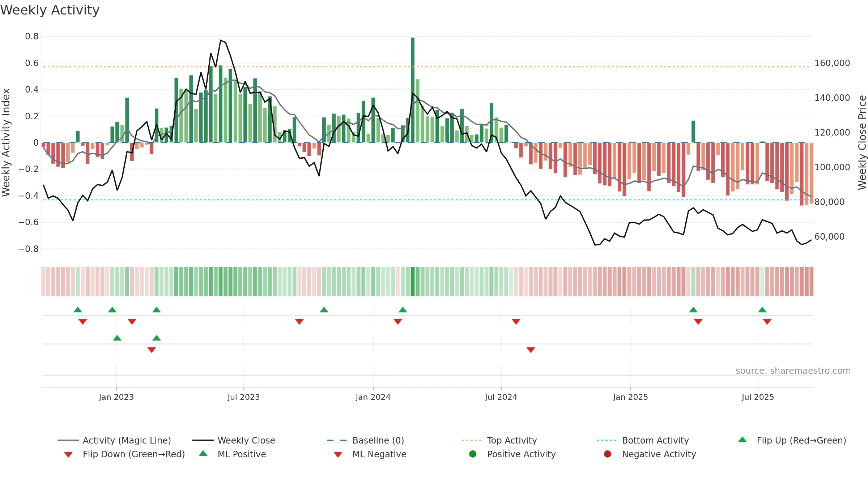Viewport: 868px width, 488px height.
Task: Toggle the Flip Up (Red→Green) legend entry
Action: coord(792,440)
